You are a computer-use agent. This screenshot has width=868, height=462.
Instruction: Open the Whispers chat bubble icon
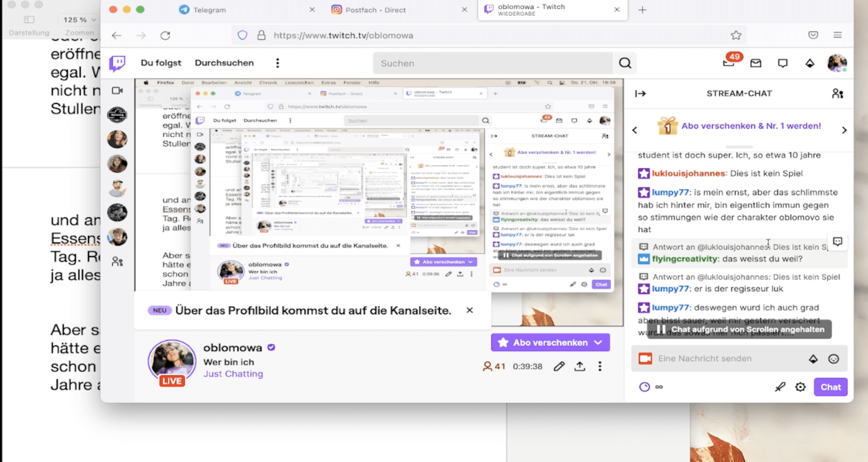782,63
